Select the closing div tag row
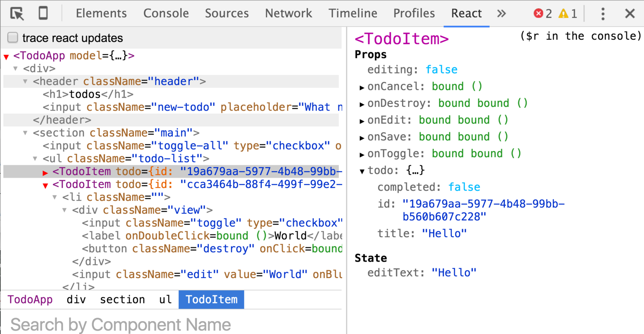Screen dimensions: 644x334 point(171,261)
